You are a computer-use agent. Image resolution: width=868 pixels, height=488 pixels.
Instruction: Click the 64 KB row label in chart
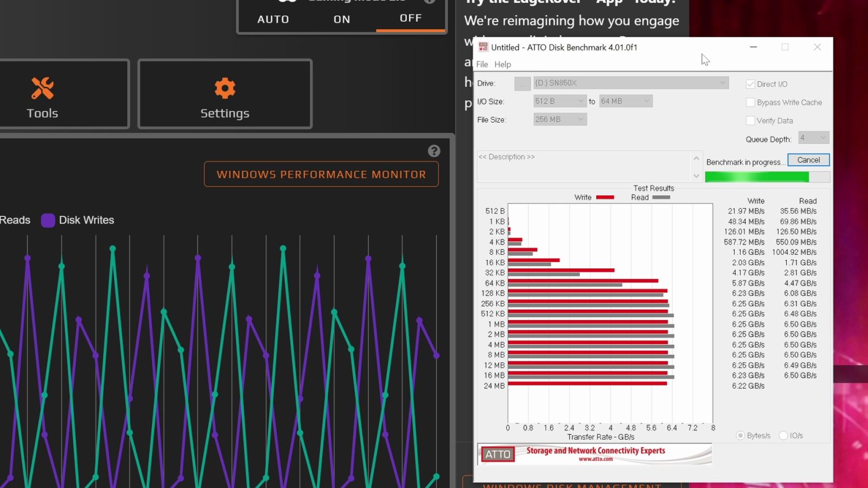[x=495, y=283]
